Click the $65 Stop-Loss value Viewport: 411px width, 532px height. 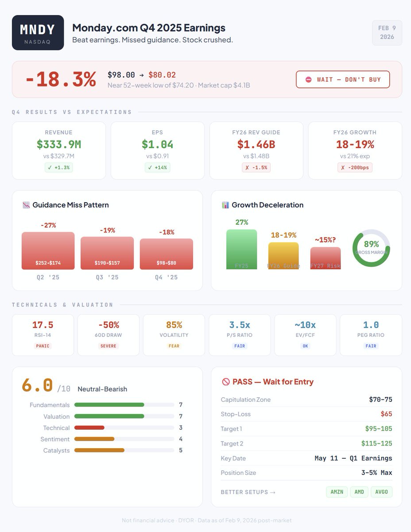386,414
